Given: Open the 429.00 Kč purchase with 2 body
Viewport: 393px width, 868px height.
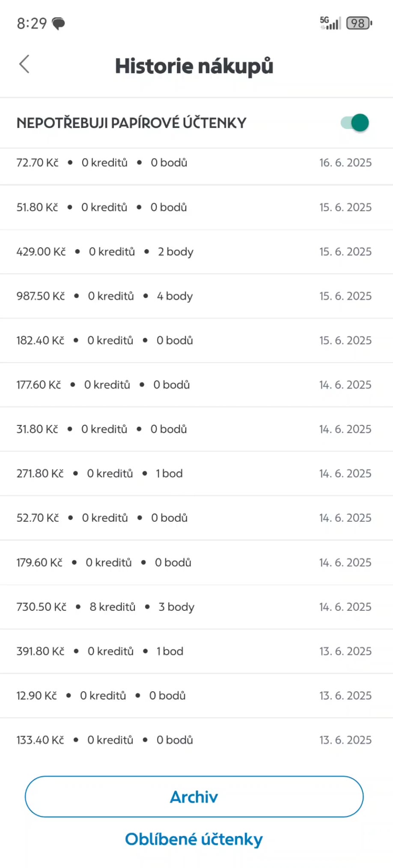Looking at the screenshot, I should (x=196, y=252).
